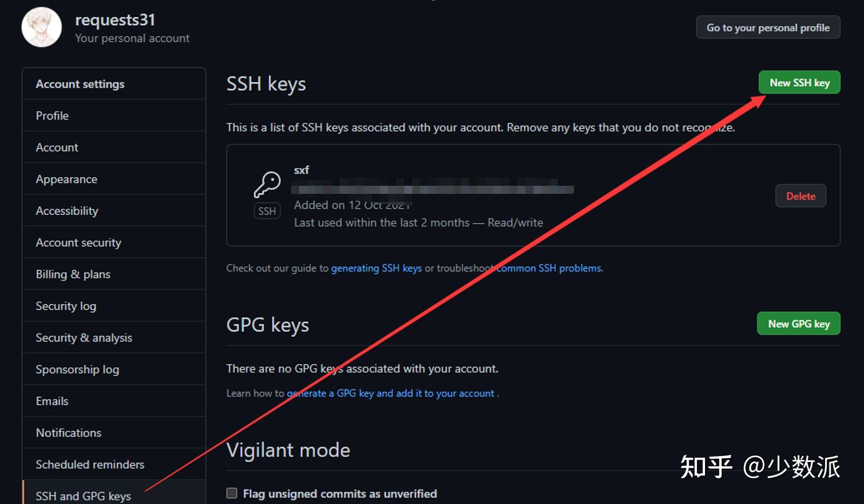Click the New GPG key button
864x504 pixels.
click(799, 324)
